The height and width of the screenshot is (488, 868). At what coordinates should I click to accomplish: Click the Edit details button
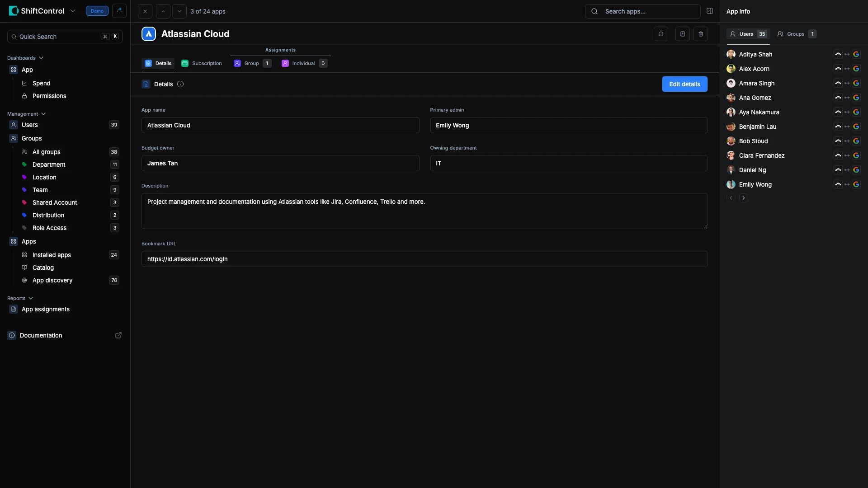(x=684, y=84)
